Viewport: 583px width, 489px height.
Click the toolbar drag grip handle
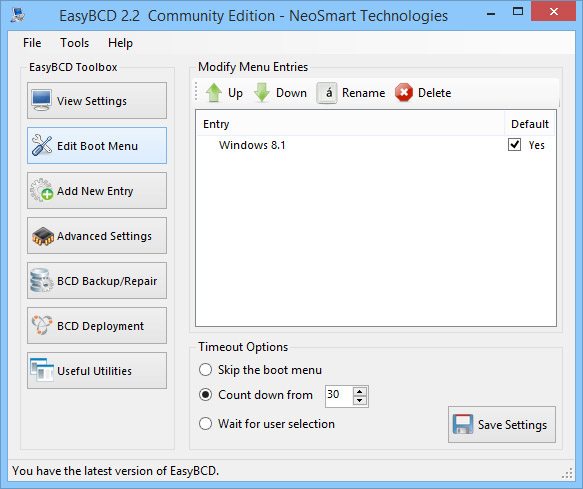coord(197,92)
